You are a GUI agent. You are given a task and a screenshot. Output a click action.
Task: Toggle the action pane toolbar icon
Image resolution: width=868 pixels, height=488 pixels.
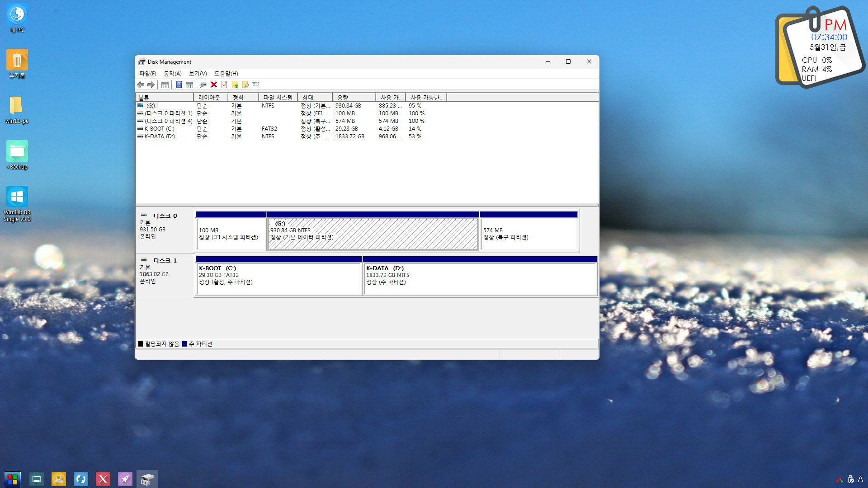pyautogui.click(x=189, y=84)
